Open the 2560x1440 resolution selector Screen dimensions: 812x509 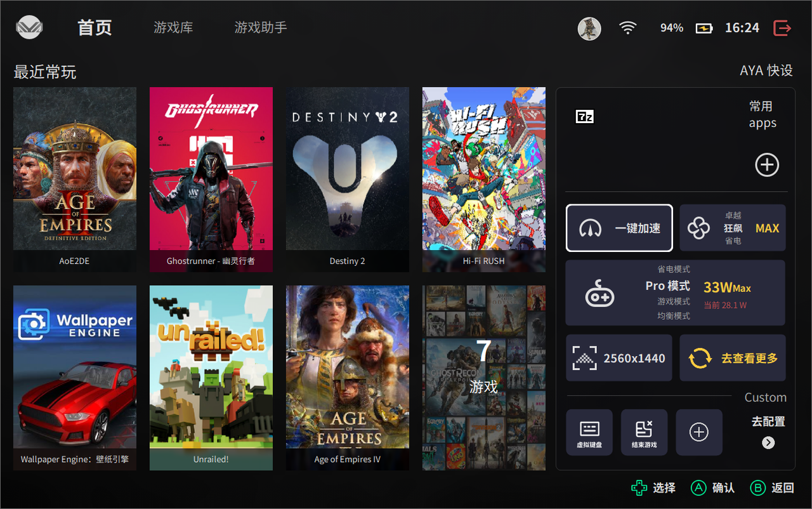click(619, 358)
